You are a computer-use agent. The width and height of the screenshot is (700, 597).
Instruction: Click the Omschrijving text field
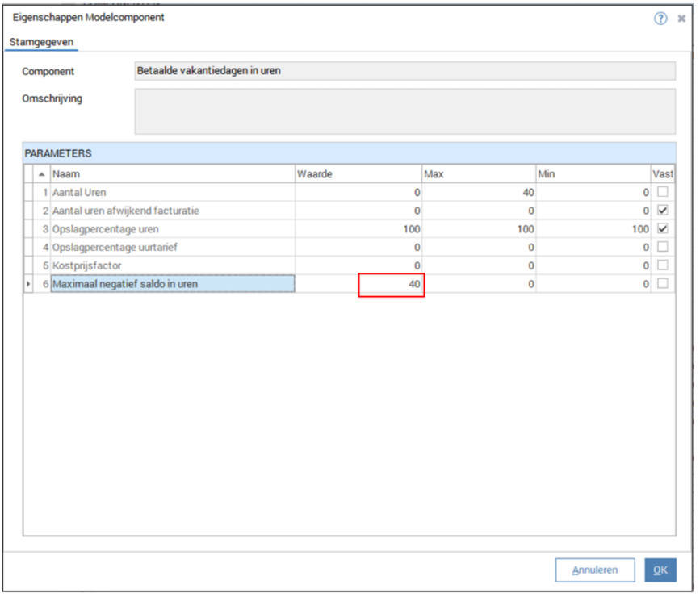click(404, 111)
